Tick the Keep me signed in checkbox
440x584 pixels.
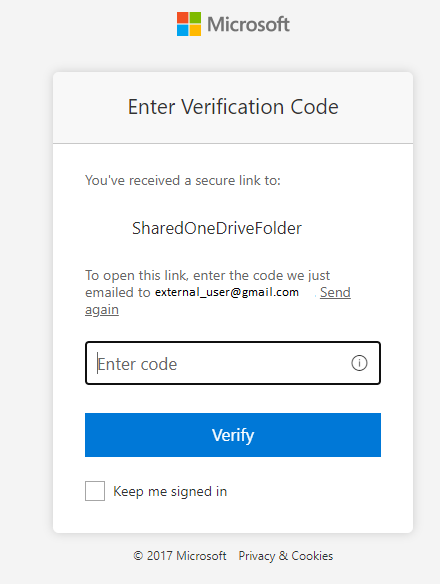click(95, 491)
